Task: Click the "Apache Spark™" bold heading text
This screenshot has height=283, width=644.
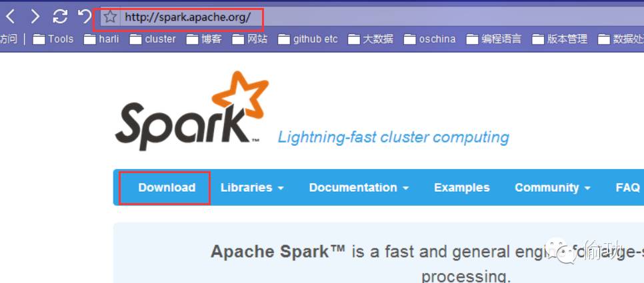Action: (278, 251)
